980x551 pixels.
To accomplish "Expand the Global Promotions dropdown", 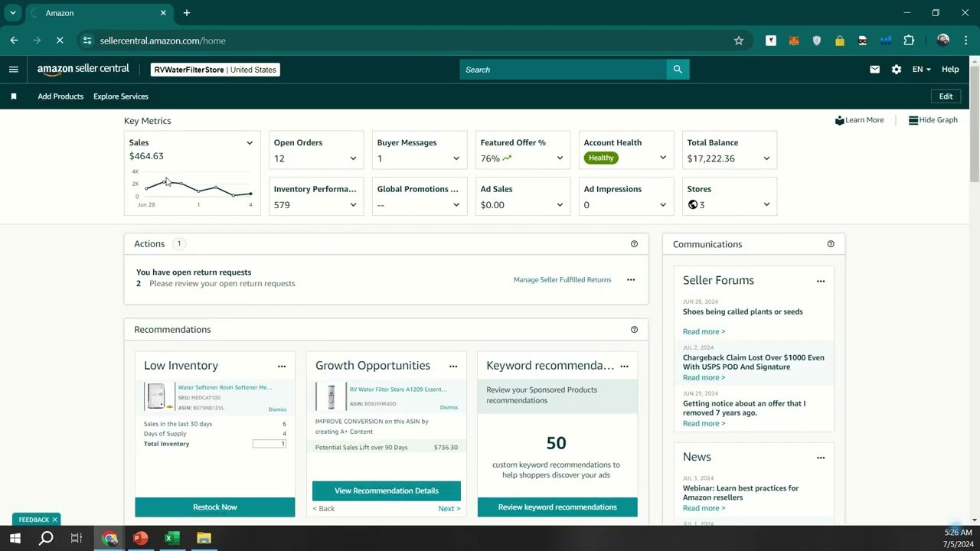I will click(456, 205).
